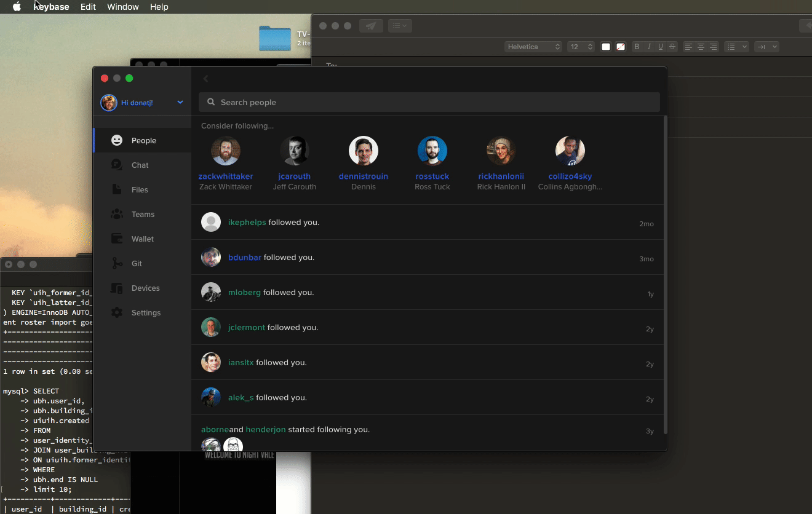Image resolution: width=812 pixels, height=514 pixels.
Task: Open the Chat section icon
Action: coord(117,165)
